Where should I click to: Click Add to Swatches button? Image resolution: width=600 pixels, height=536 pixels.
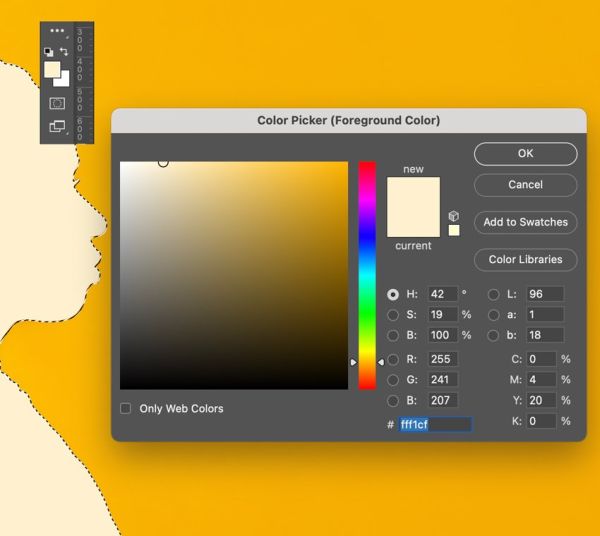[x=525, y=222]
